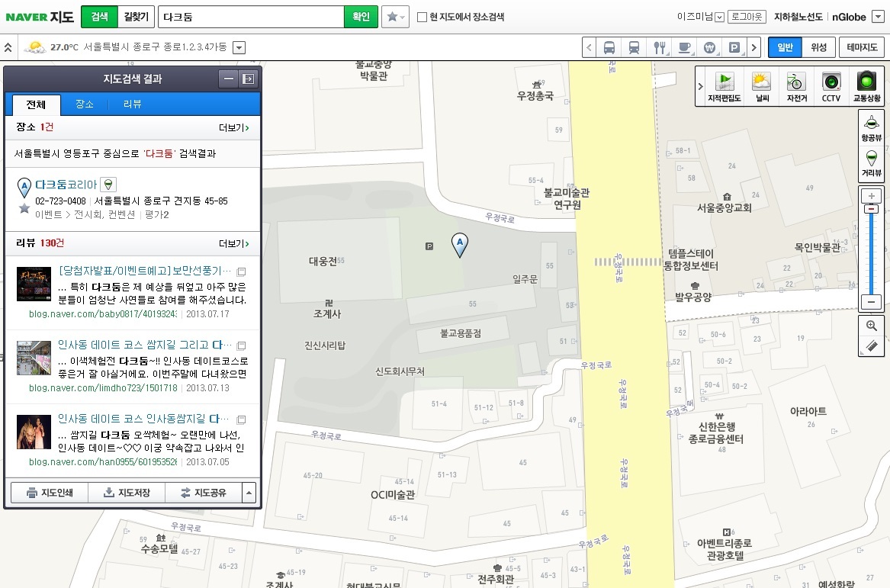Open the favorites star dropdown
The height and width of the screenshot is (588, 890).
pos(395,17)
